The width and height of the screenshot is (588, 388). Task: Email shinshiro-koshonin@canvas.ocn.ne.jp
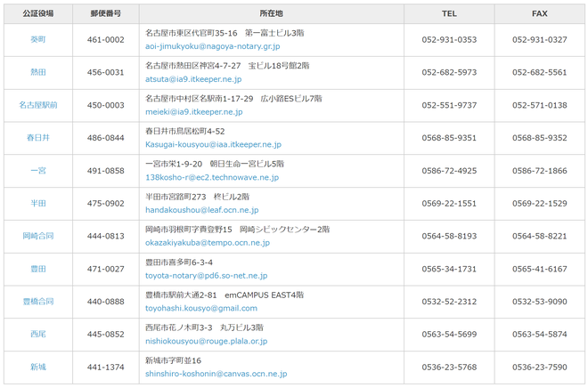pyautogui.click(x=216, y=374)
